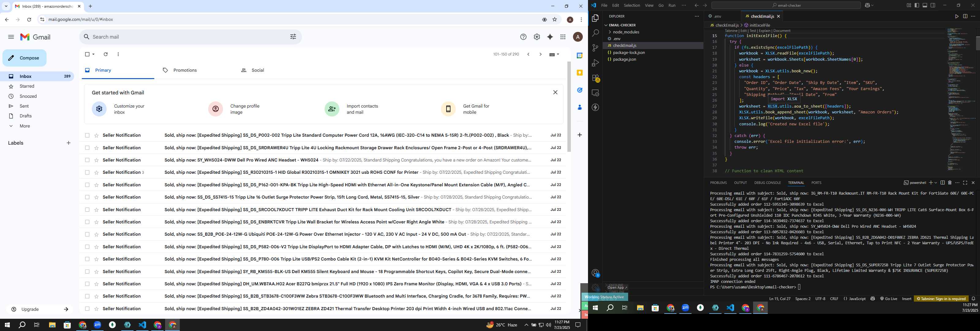
Task: Get add-ons plus icon in Gmail side panel
Action: pos(579,135)
